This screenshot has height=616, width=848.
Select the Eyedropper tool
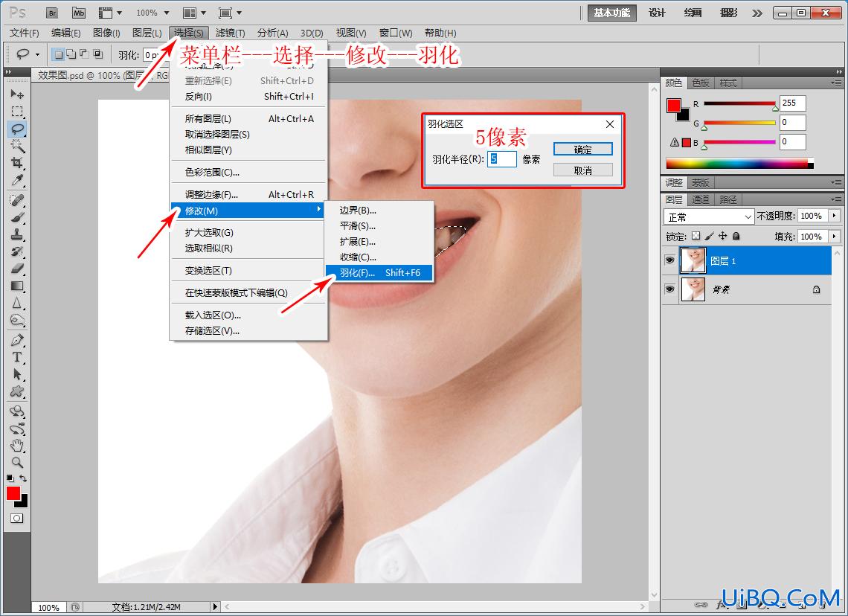17,180
